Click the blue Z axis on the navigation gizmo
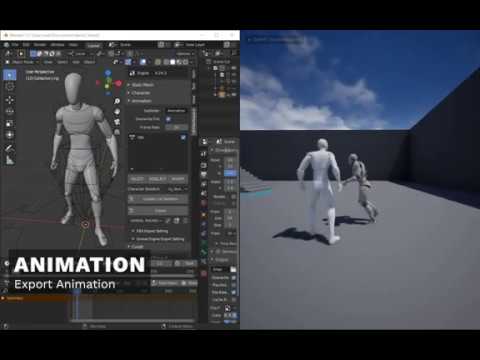 108,73
